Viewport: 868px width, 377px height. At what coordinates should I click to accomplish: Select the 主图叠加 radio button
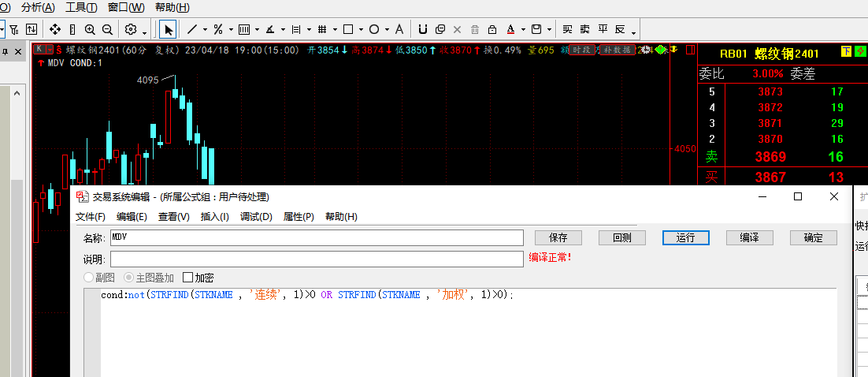click(148, 278)
